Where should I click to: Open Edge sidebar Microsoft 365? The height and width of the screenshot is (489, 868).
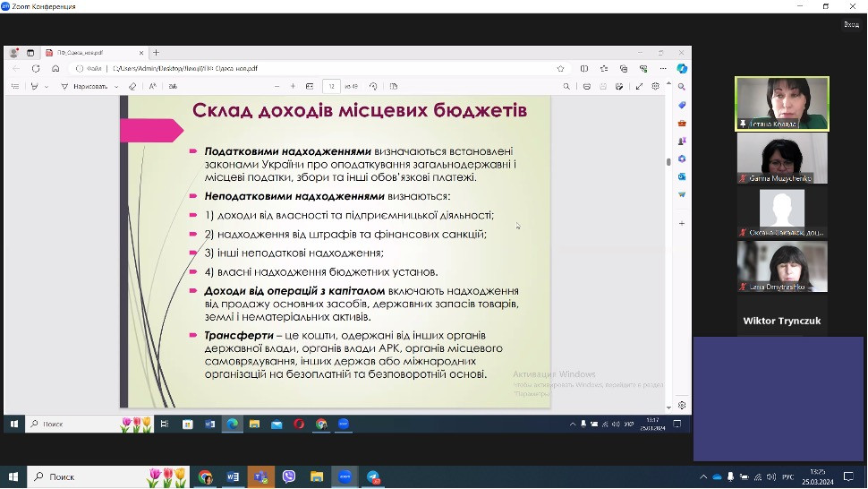pos(682,159)
